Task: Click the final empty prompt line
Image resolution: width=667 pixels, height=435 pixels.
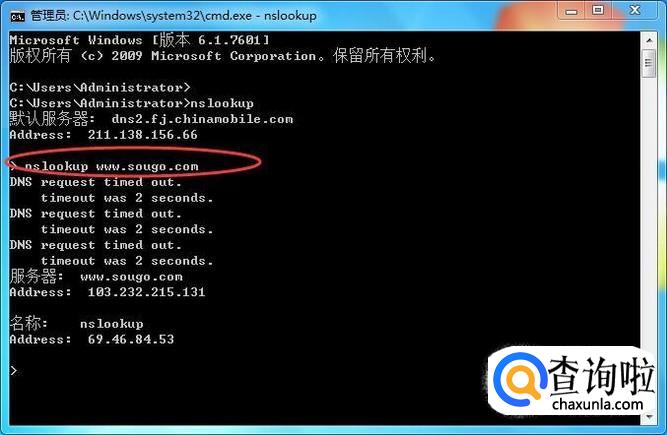Action: coord(14,371)
